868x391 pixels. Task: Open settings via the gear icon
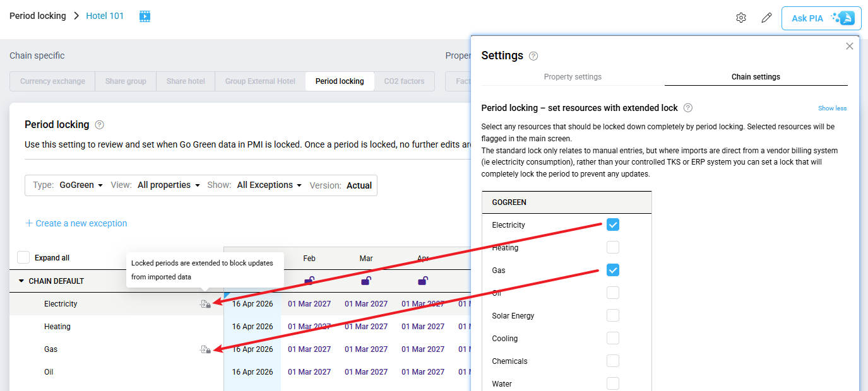[741, 18]
